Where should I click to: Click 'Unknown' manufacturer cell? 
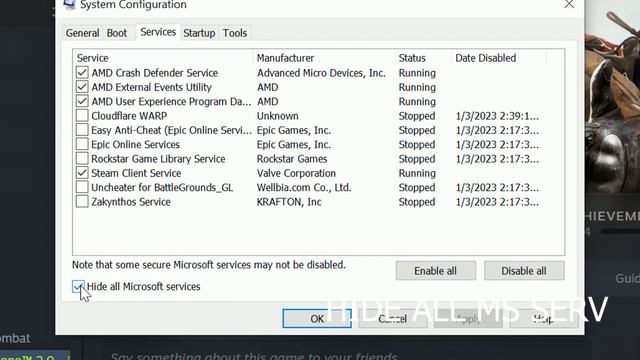278,116
